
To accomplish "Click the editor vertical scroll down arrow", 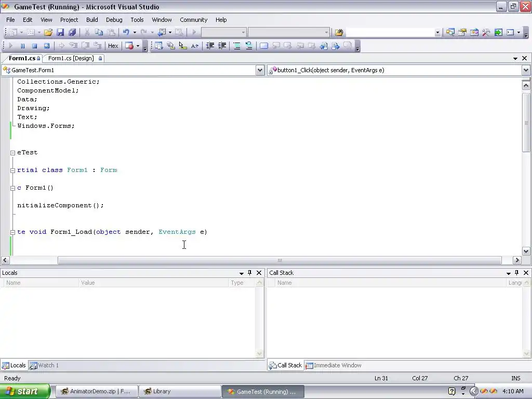I will click(526, 251).
